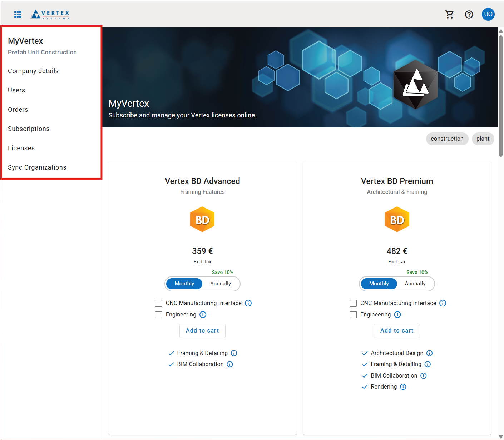Go to Licenses in the sidebar
Viewport: 504px width, 440px height.
click(x=21, y=148)
